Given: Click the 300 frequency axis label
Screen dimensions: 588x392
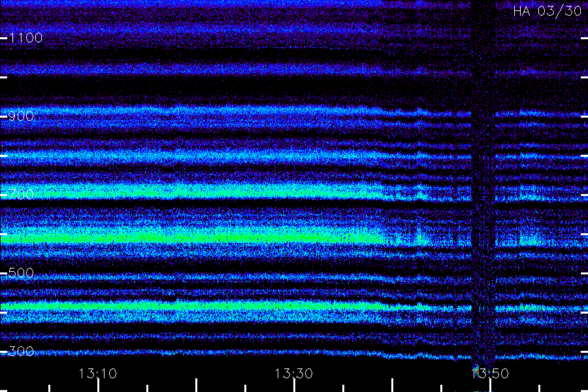Looking at the screenshot, I should click(x=21, y=351).
